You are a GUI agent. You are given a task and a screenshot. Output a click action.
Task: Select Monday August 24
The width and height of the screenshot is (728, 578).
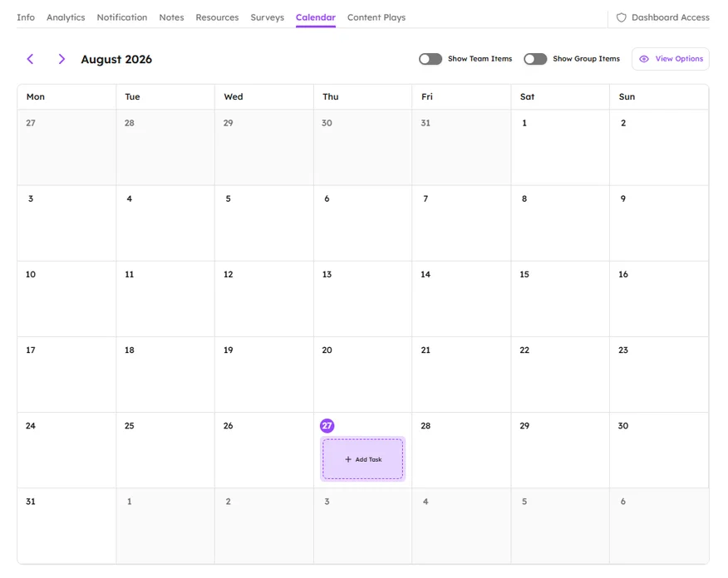click(66, 450)
